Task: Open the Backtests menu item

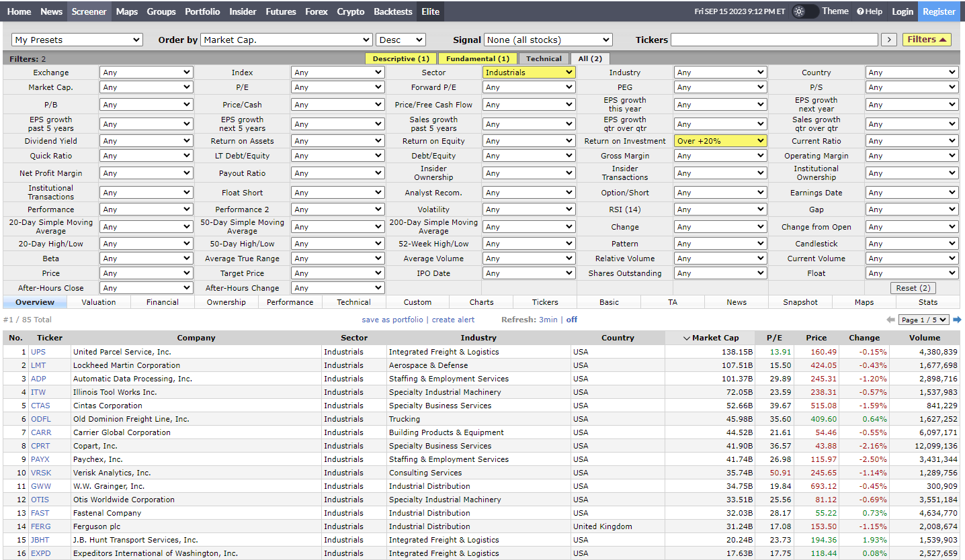Action: click(x=393, y=11)
